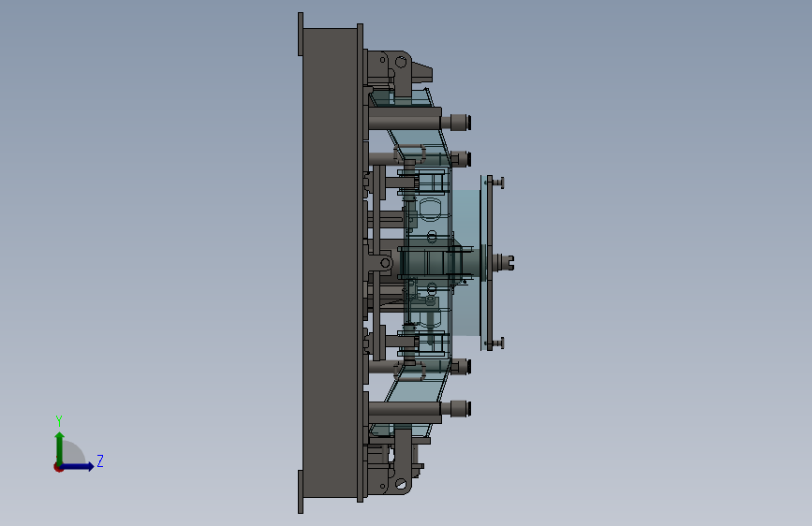Select the thin vertical disc plate beside the transparent part

[x=490, y=263]
